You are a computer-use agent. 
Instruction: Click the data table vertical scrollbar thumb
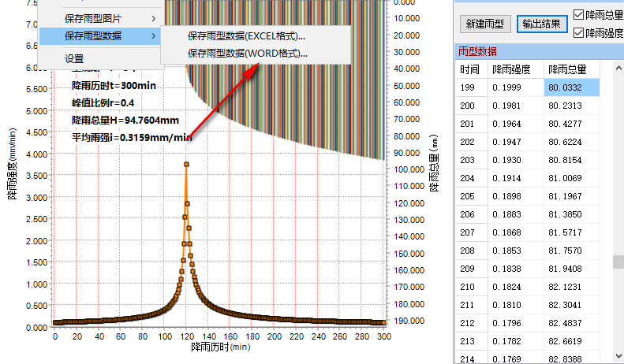[x=618, y=262]
